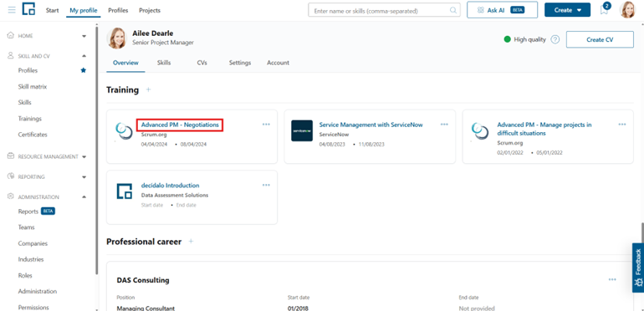644x311 pixels.
Task: Switch to the Overview tab
Action: pyautogui.click(x=125, y=63)
